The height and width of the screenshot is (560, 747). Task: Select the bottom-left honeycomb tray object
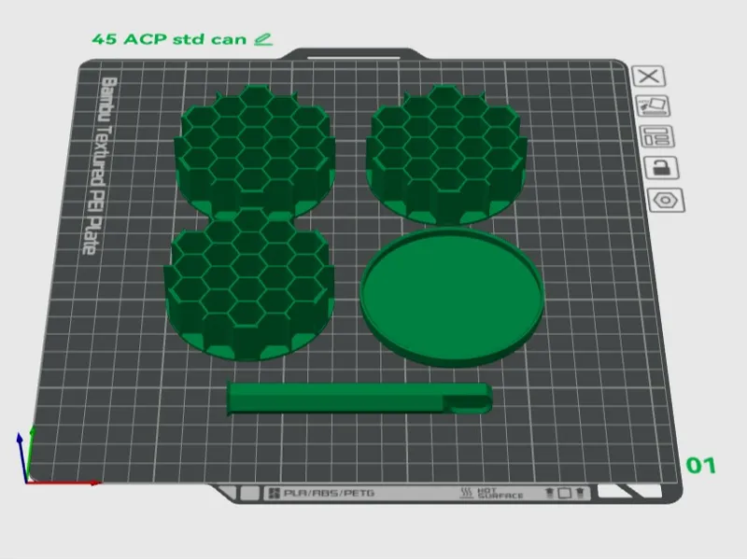click(x=247, y=286)
